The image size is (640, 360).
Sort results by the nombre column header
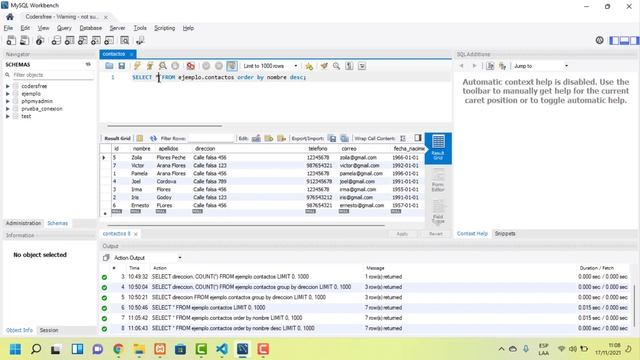coord(142,149)
